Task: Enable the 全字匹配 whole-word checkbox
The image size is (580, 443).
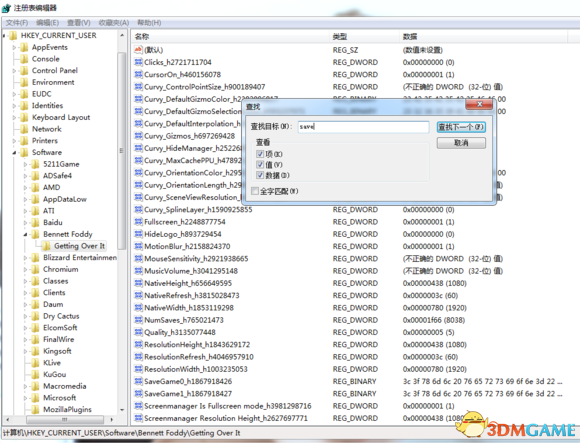Action: click(255, 191)
